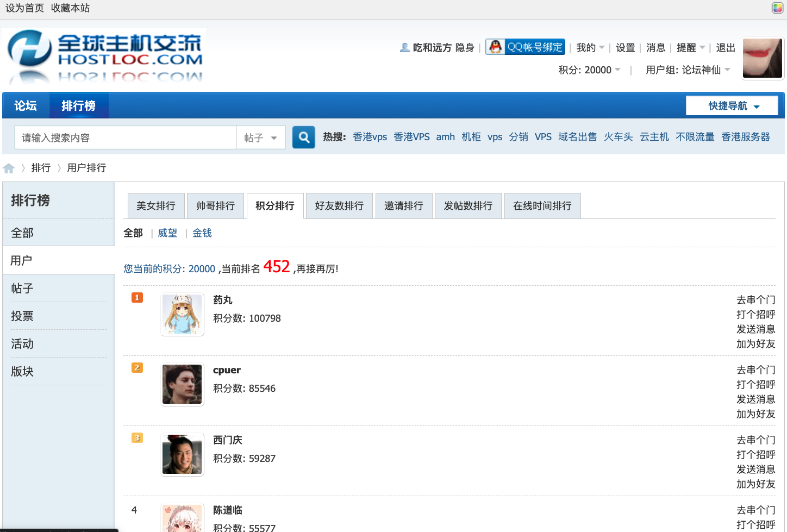Screen dimensions: 787x532
Task: Filter ranking by 威望
Action: point(167,233)
